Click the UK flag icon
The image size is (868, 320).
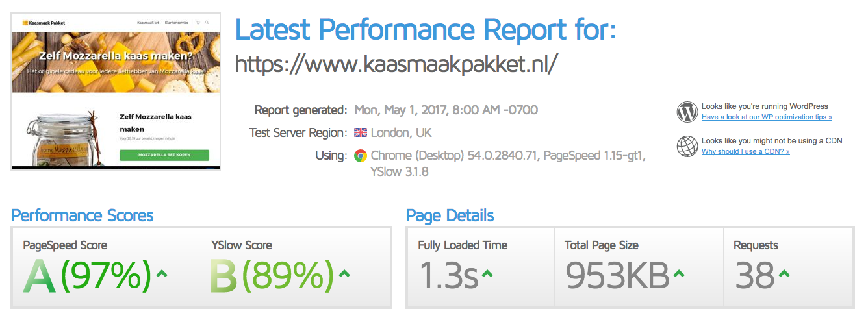[361, 132]
